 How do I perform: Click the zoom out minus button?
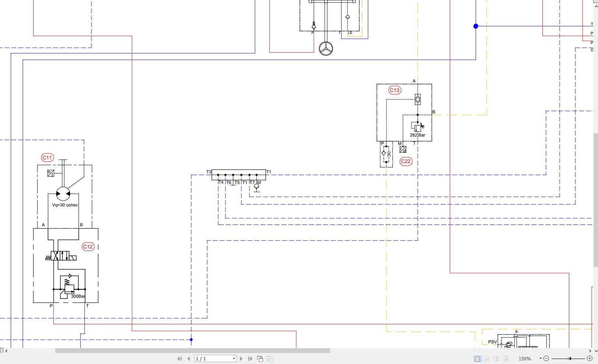pyautogui.click(x=546, y=358)
